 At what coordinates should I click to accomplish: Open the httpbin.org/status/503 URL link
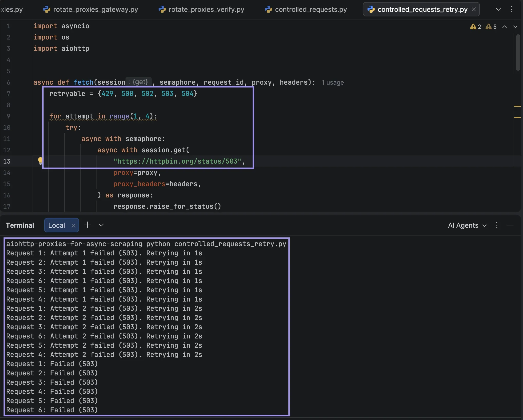tap(177, 161)
